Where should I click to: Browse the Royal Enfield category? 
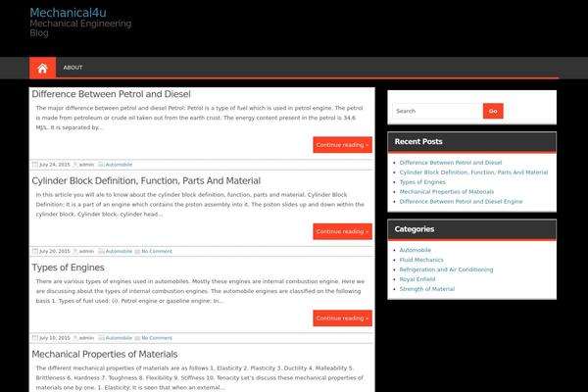(x=417, y=279)
